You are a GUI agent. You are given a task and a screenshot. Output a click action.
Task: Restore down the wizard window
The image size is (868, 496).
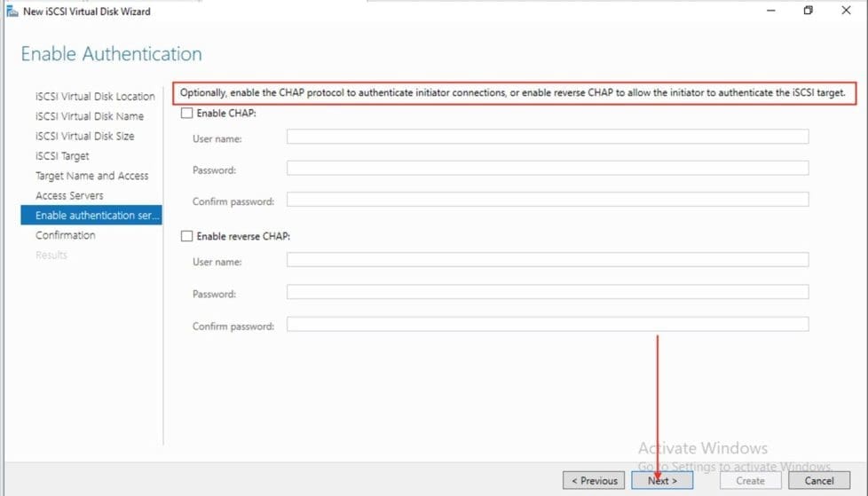(808, 12)
